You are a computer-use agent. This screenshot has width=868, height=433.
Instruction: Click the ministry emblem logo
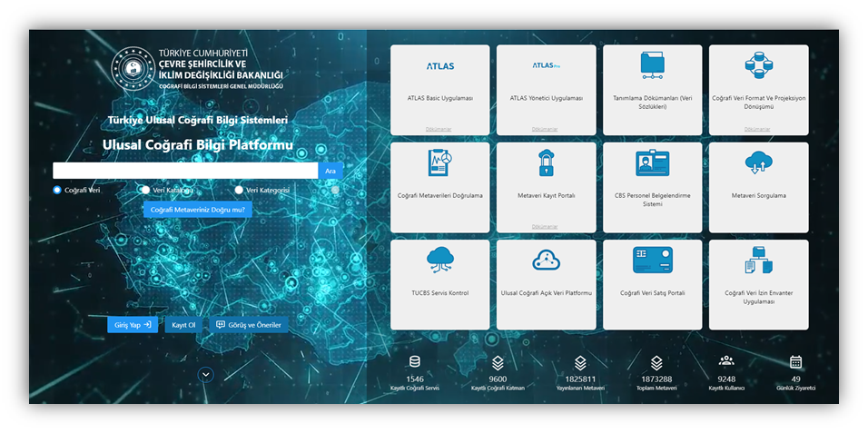133,69
